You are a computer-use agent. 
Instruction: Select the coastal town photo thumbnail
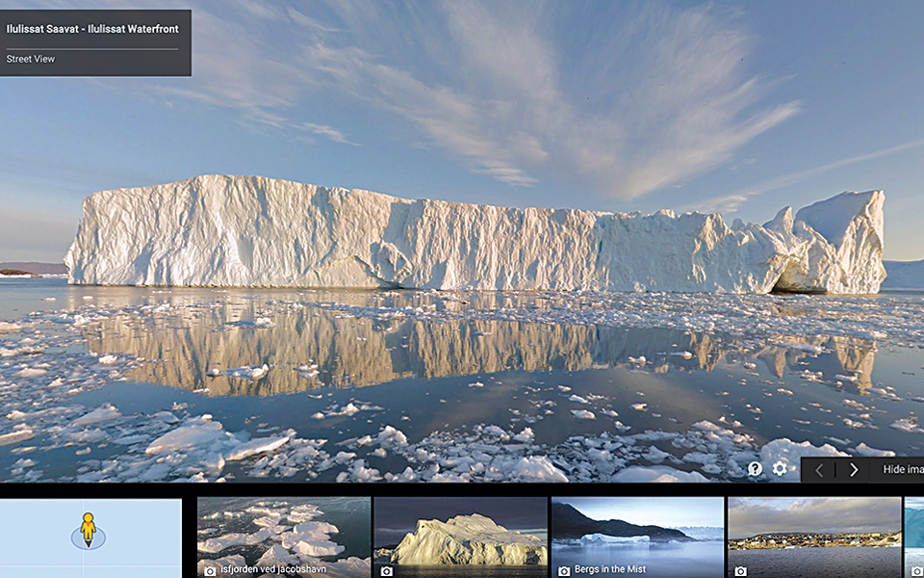pos(814,535)
